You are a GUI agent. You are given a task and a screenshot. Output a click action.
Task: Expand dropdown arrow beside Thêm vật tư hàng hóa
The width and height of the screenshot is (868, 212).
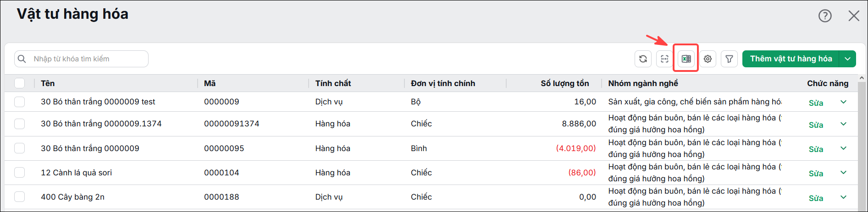point(847,59)
